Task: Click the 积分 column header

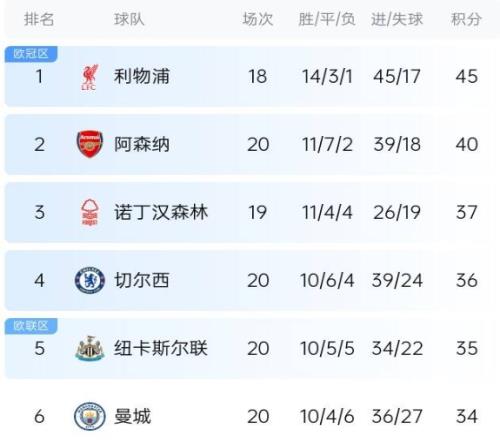Action: 466,19
